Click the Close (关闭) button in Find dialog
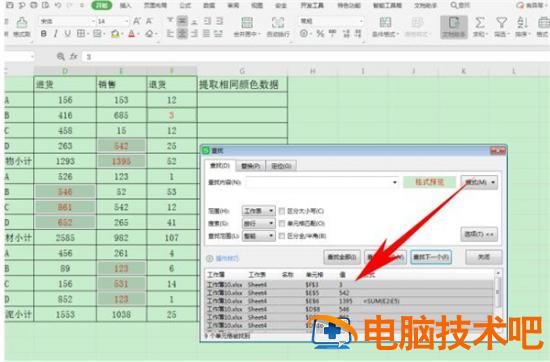Viewport: 550px width, 362px height. pos(484,257)
